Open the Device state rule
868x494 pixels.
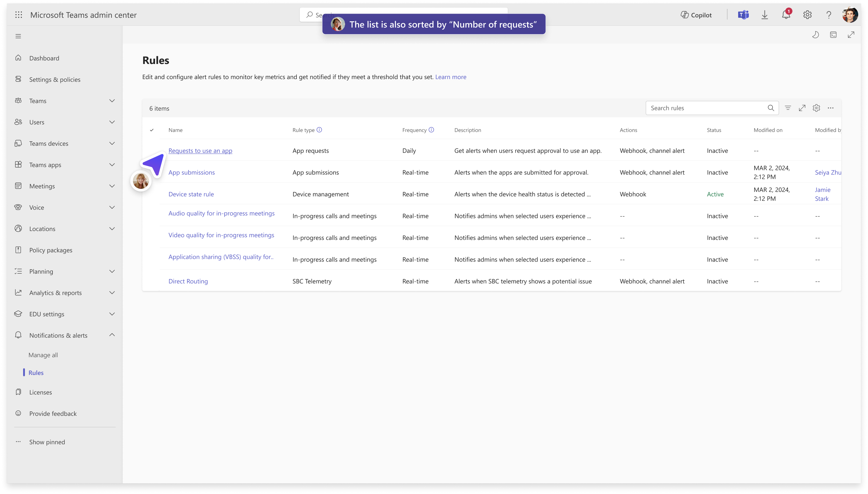coord(191,194)
